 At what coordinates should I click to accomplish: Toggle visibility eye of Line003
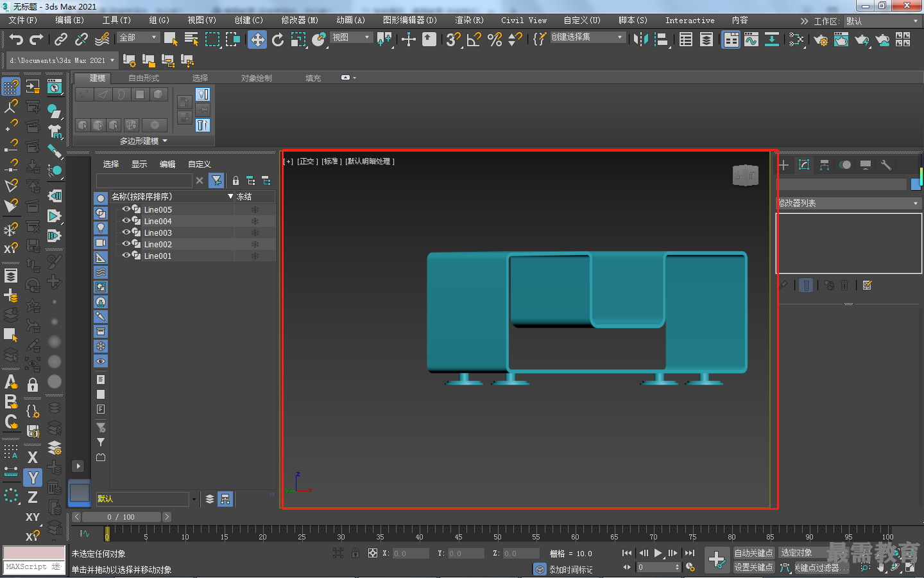pos(126,232)
